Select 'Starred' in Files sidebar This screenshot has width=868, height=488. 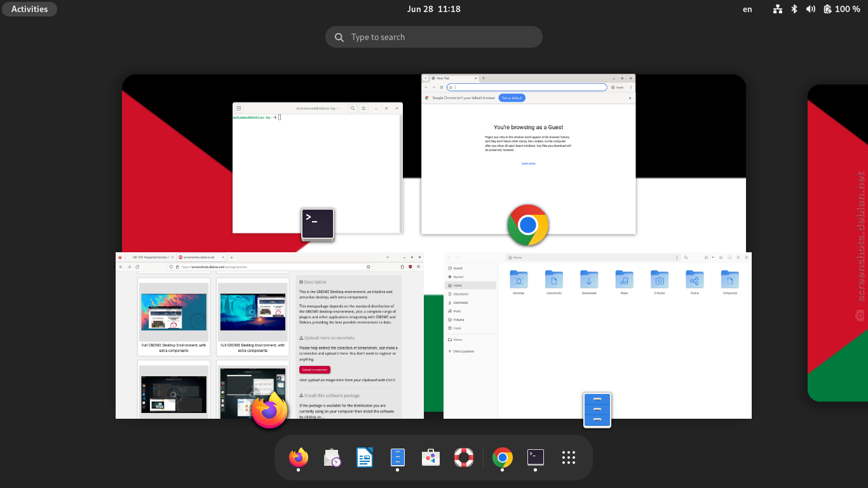pos(471,277)
